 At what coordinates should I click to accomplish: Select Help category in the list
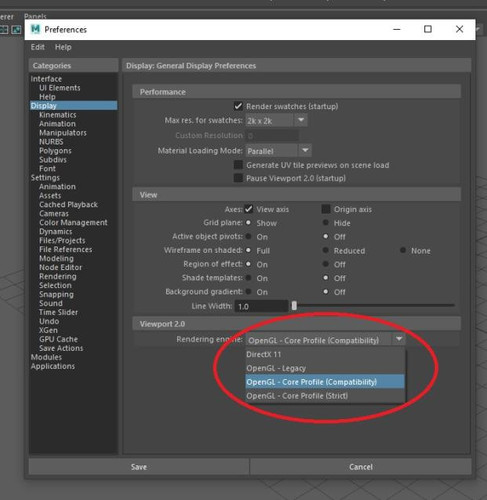(x=47, y=97)
